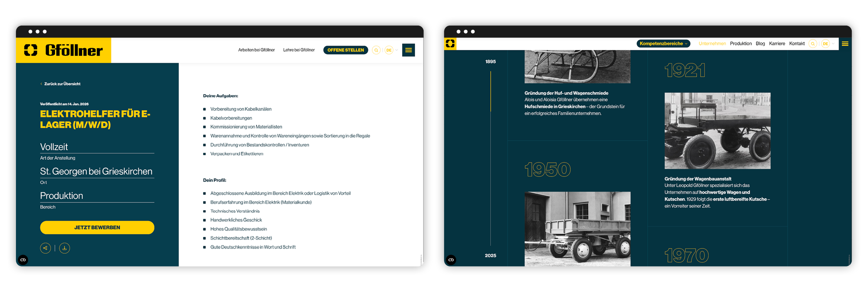Click Handwerkliches Geschick list item
The height and width of the screenshot is (292, 868).
[236, 220]
